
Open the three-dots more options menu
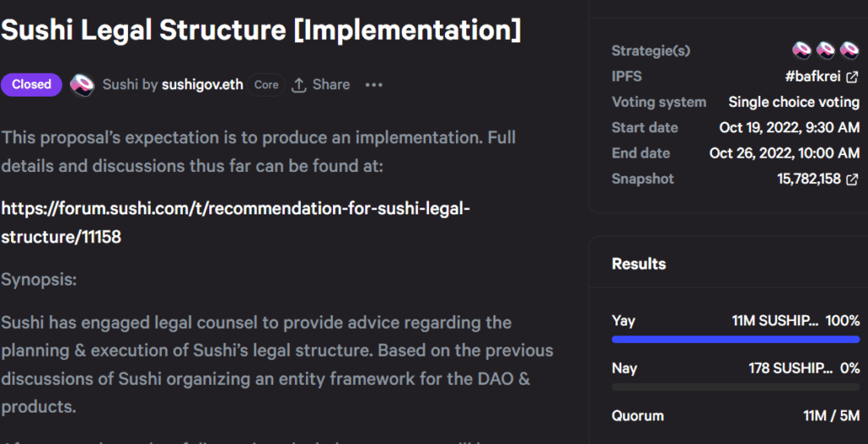point(374,85)
